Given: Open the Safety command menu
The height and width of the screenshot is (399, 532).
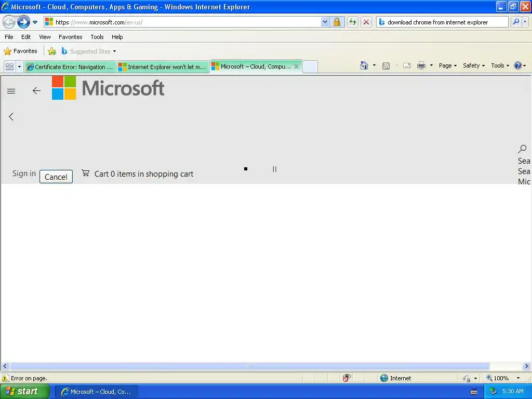Looking at the screenshot, I should coord(474,65).
